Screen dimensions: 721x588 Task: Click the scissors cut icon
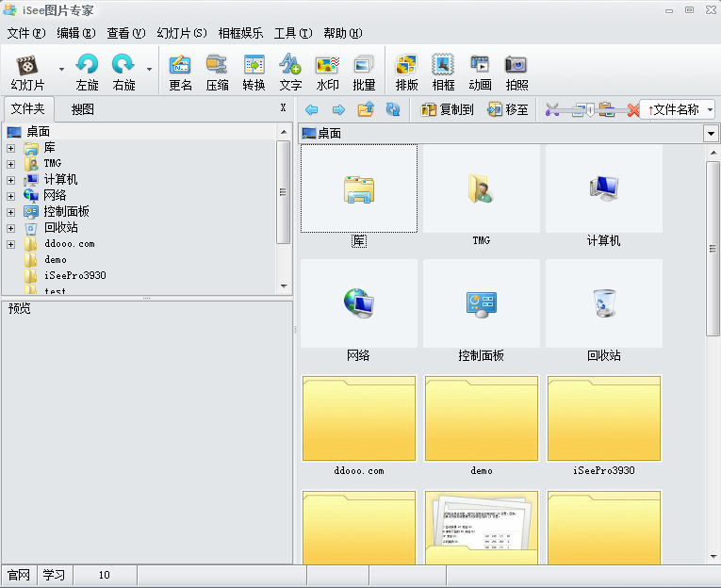[551, 109]
